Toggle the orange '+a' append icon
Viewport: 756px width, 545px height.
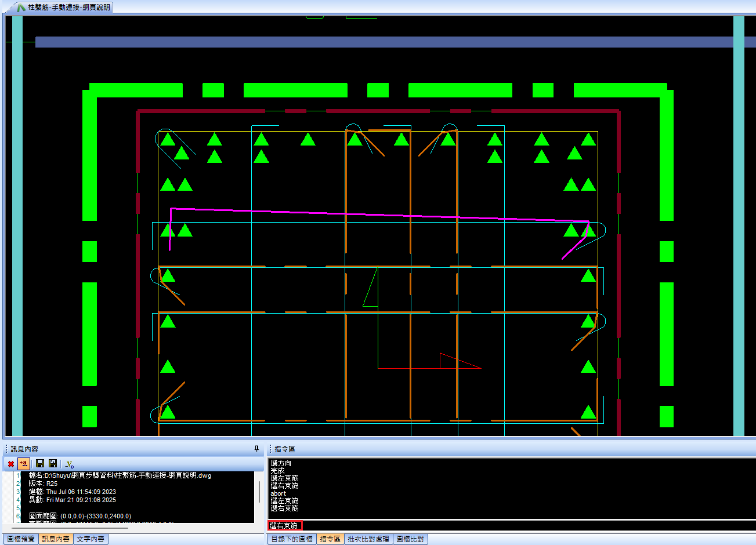pos(24,464)
